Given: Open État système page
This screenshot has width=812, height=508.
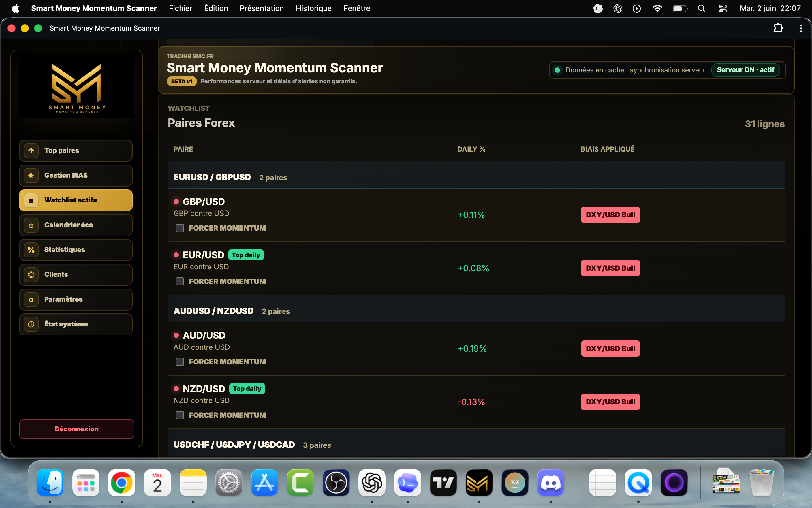Looking at the screenshot, I should 76,324.
